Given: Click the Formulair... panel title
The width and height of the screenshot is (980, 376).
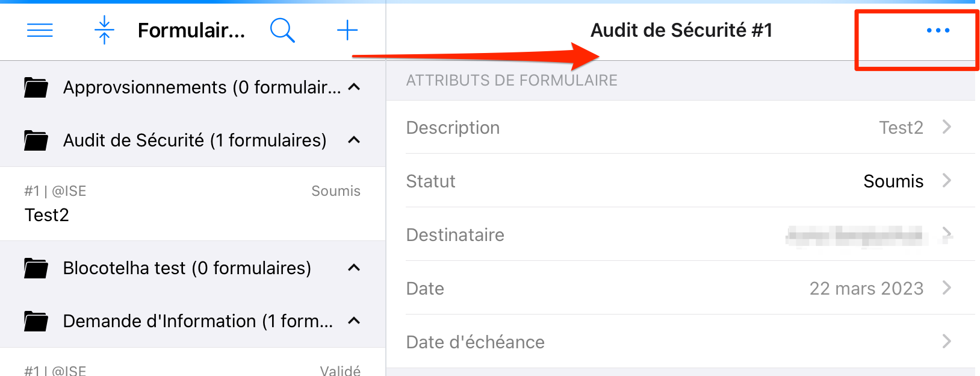Looking at the screenshot, I should pos(191,30).
